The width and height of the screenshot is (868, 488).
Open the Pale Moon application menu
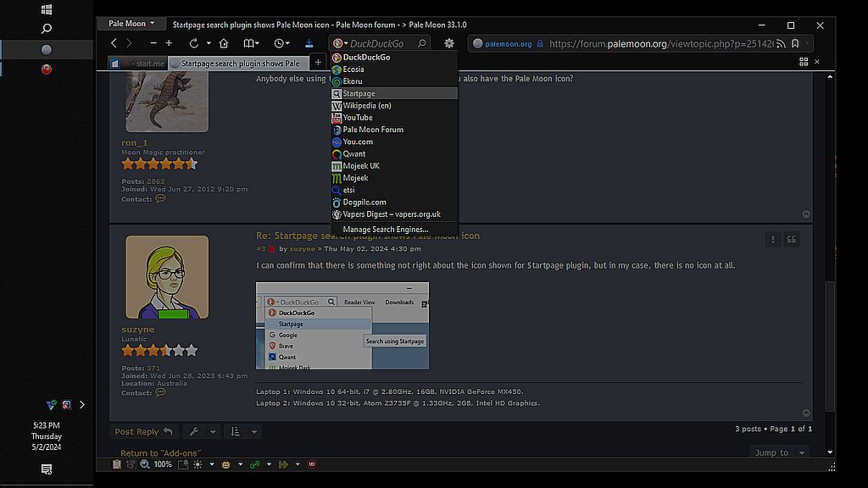(x=131, y=23)
